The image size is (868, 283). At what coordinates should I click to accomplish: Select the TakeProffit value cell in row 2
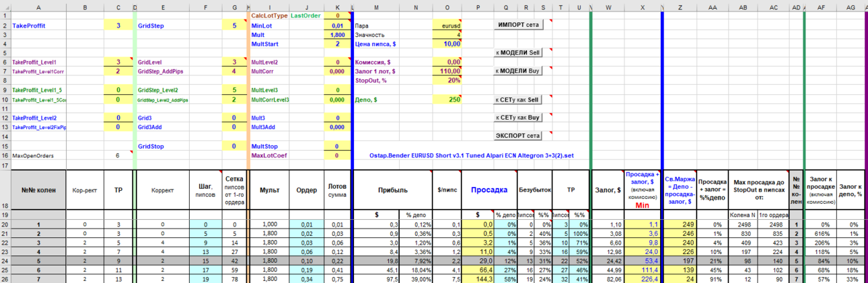[118, 25]
